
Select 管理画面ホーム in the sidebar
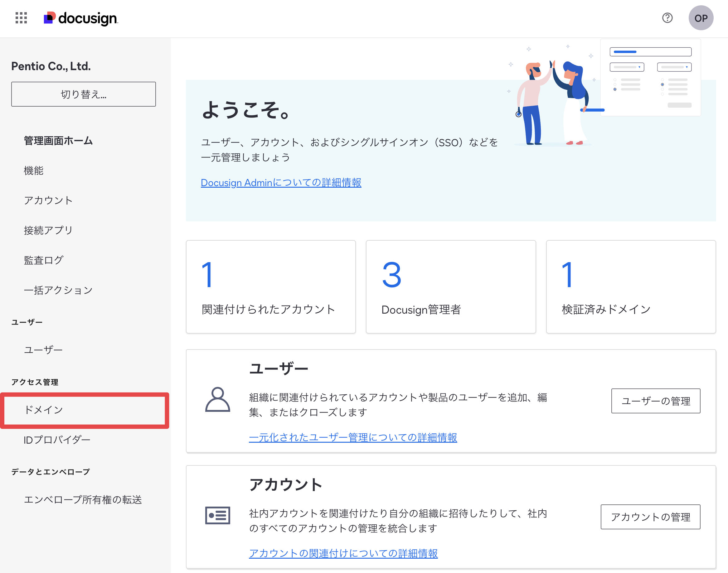coord(58,141)
